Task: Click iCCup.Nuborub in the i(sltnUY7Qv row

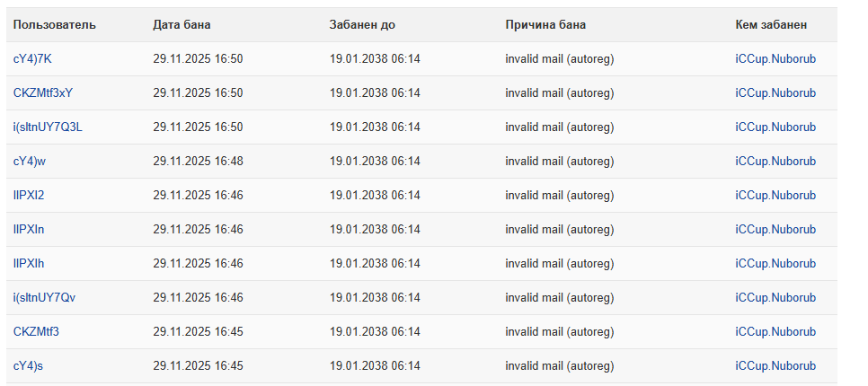Action: coord(775,298)
